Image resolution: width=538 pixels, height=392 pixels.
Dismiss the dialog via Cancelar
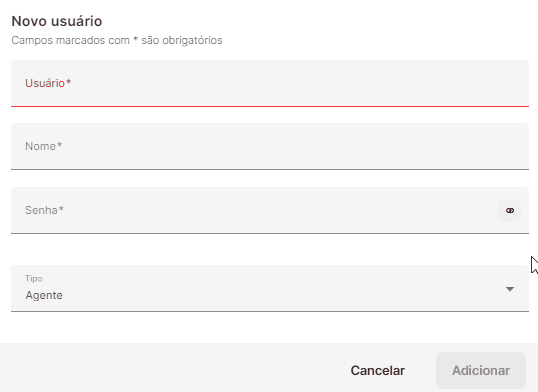pyautogui.click(x=377, y=371)
